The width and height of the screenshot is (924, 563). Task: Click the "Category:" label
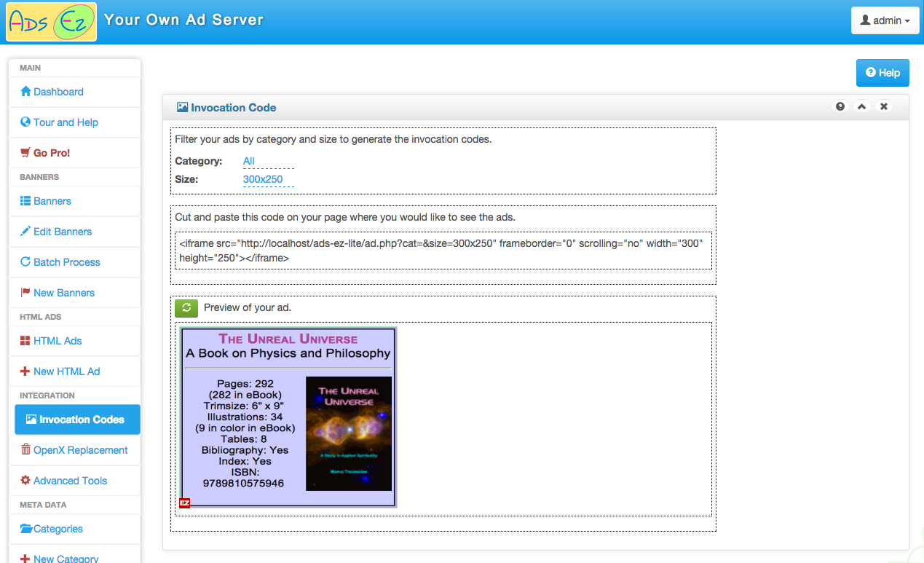coord(199,161)
